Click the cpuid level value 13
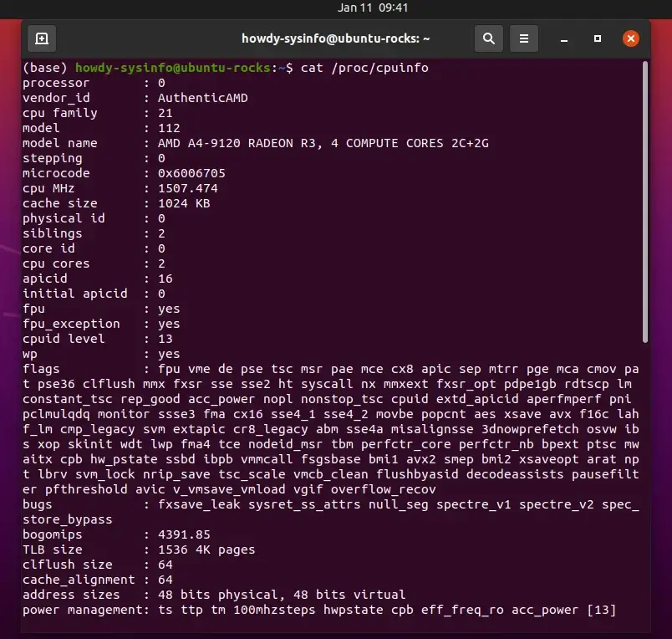The height and width of the screenshot is (639, 672). coord(165,339)
